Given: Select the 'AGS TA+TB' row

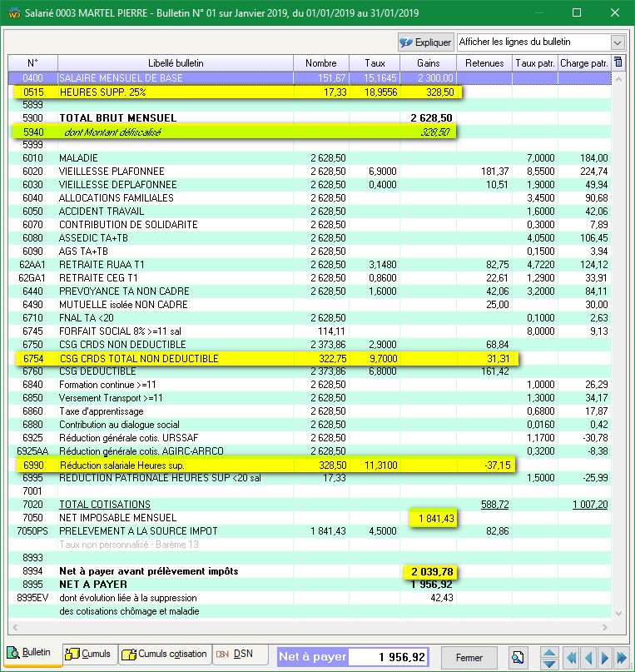Looking at the screenshot, I should (310, 251).
